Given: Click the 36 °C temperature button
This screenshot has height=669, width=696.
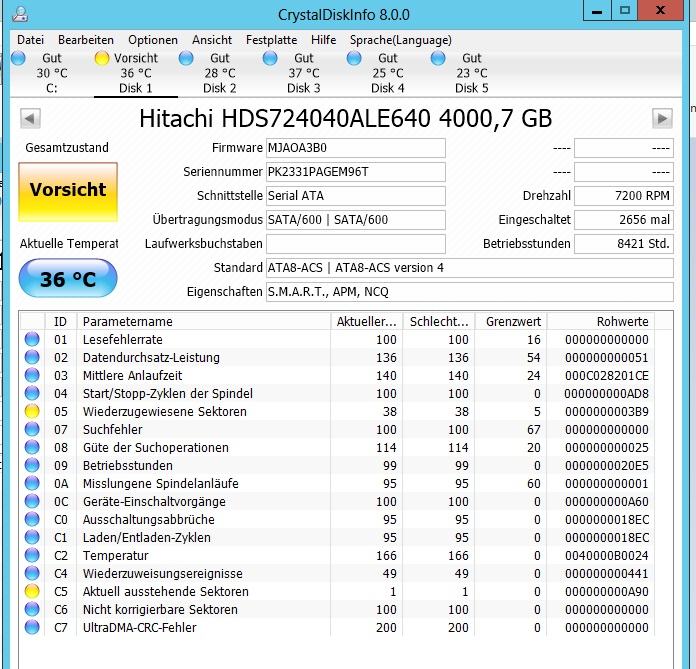Looking at the screenshot, I should click(68, 278).
